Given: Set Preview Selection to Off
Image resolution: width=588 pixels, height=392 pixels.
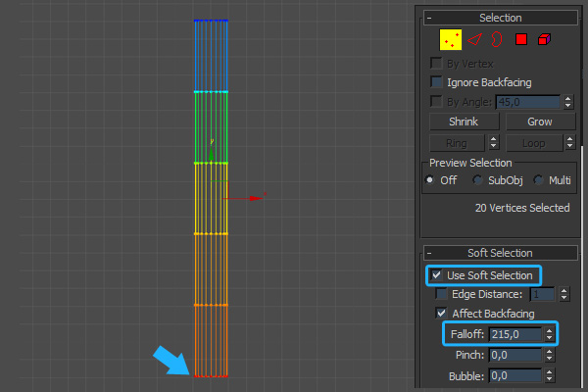Looking at the screenshot, I should point(430,180).
